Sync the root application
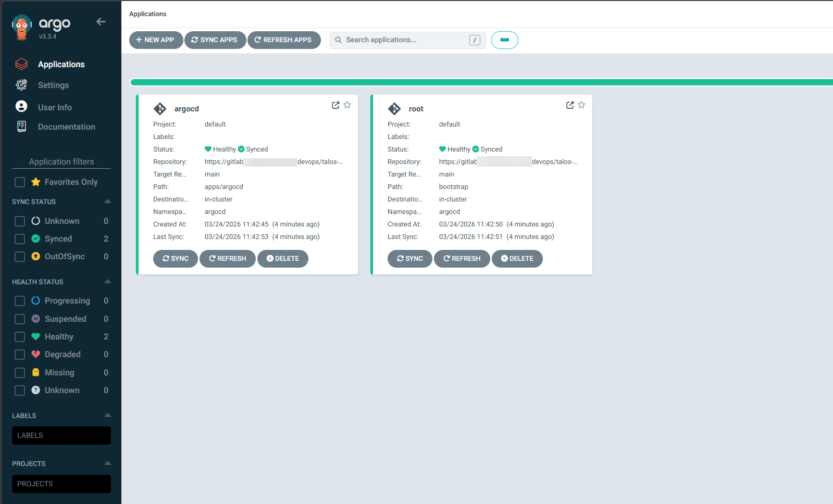Screen dimensions: 833x504 [x=410, y=259]
